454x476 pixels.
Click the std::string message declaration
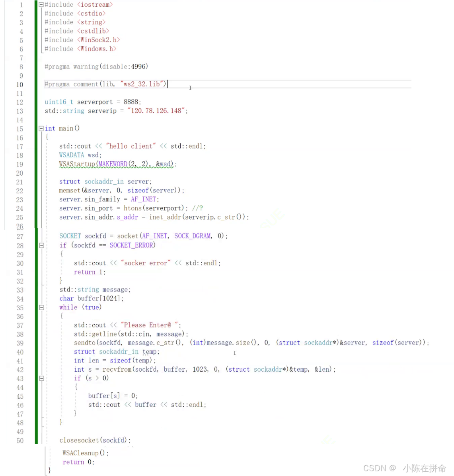tap(95, 290)
